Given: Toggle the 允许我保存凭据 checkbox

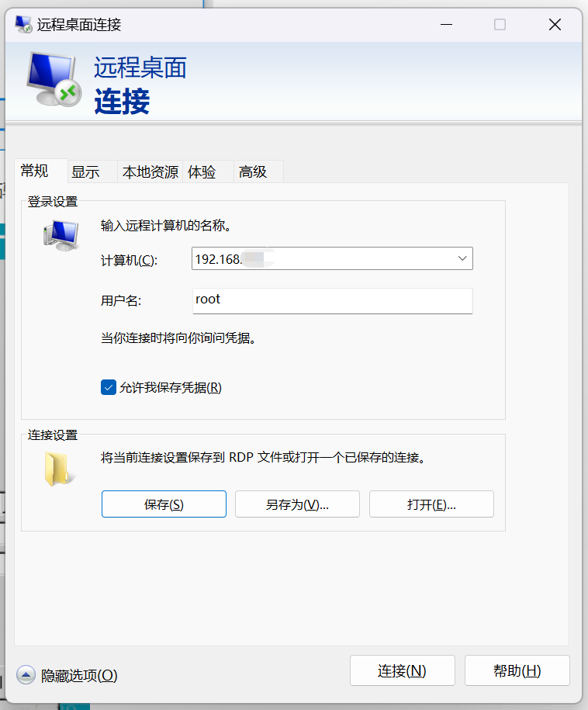Looking at the screenshot, I should tap(109, 387).
